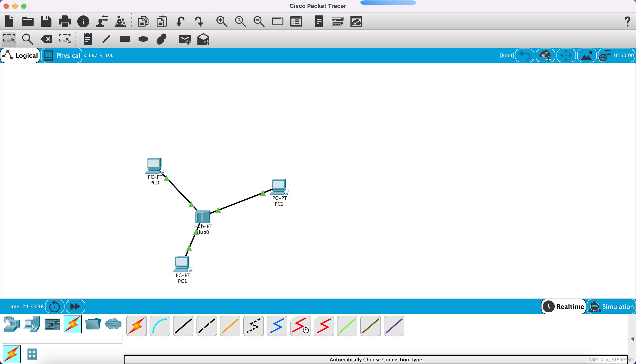
Task: Go back with the navigation arrow
Action: (x=525, y=55)
